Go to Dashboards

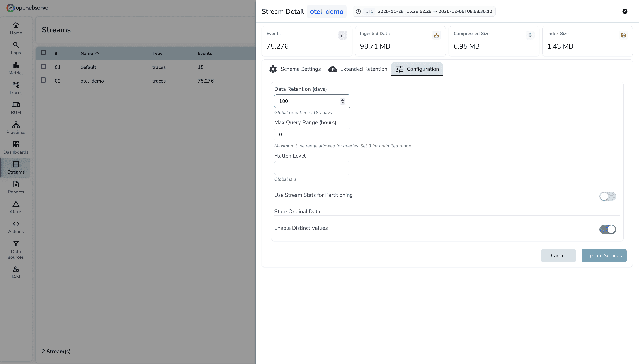pyautogui.click(x=16, y=148)
